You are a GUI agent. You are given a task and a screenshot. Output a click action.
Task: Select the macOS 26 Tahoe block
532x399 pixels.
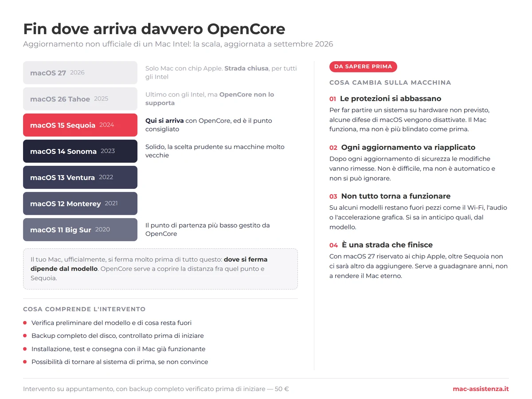click(x=80, y=99)
